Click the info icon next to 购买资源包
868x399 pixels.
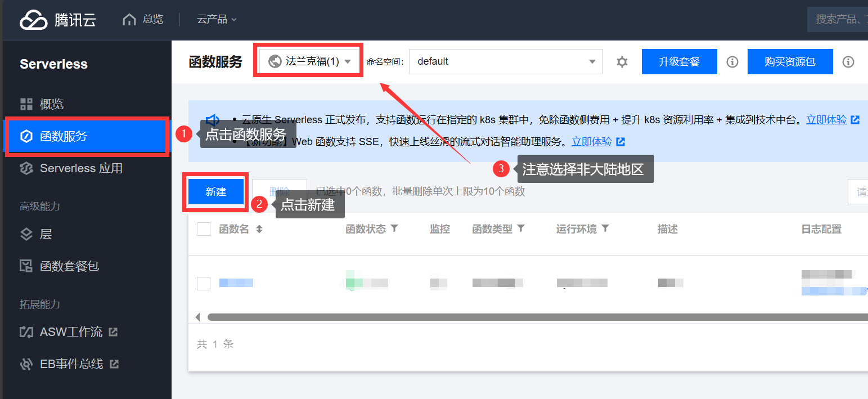pos(848,62)
